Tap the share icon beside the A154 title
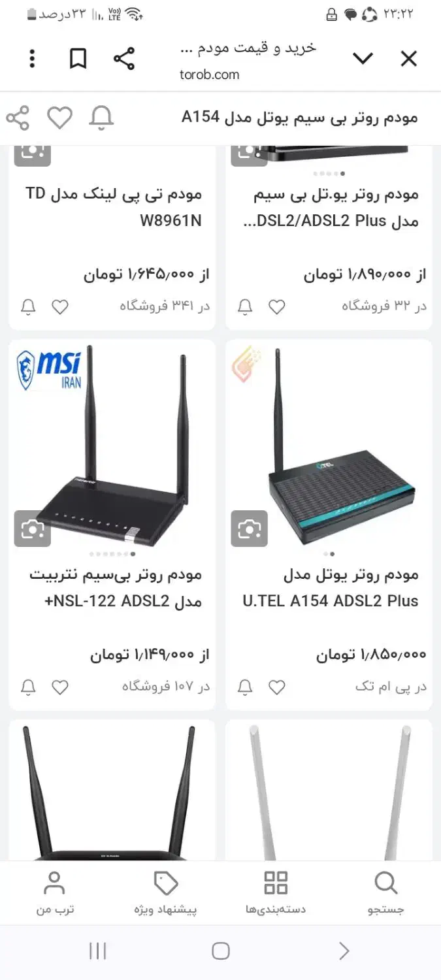The image size is (441, 980). point(18,118)
